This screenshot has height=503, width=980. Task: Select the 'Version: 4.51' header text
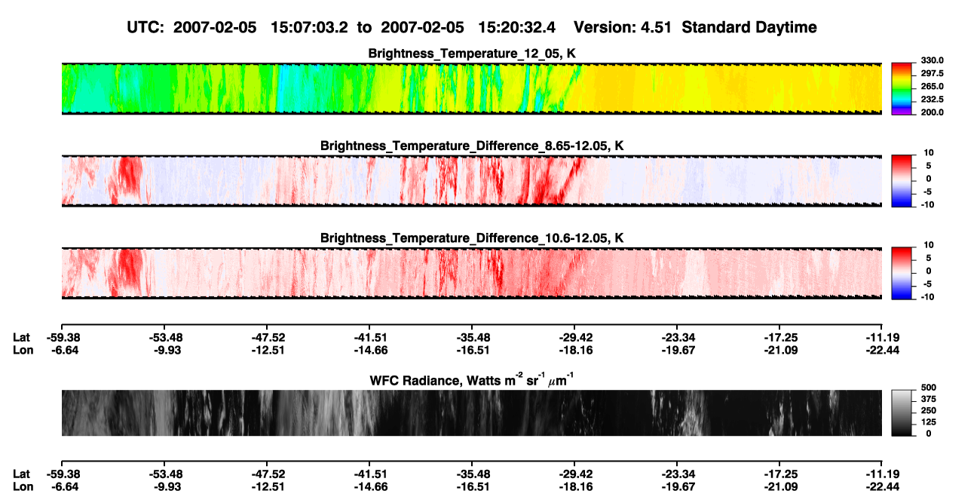623,28
